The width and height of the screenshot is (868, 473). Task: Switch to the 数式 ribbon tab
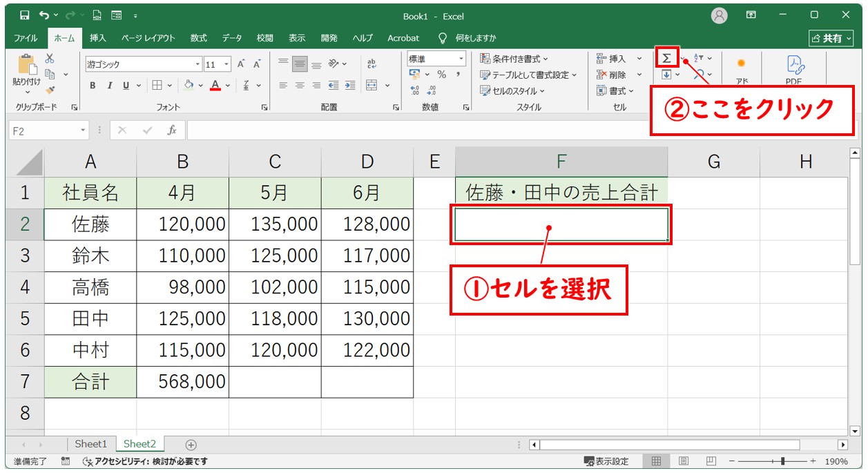click(199, 38)
